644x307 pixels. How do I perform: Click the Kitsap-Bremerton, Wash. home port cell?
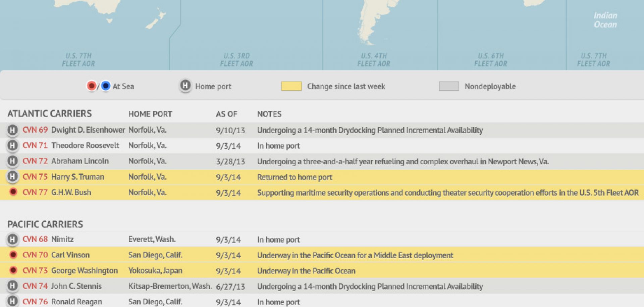tap(170, 286)
